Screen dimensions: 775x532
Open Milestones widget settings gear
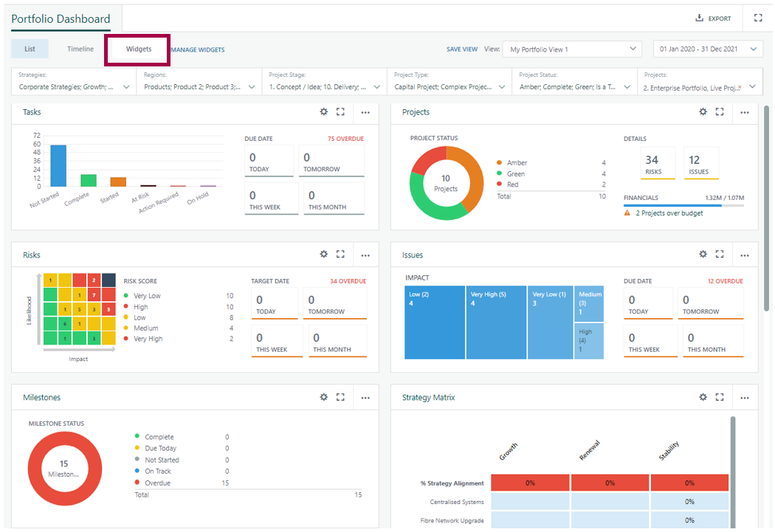324,397
